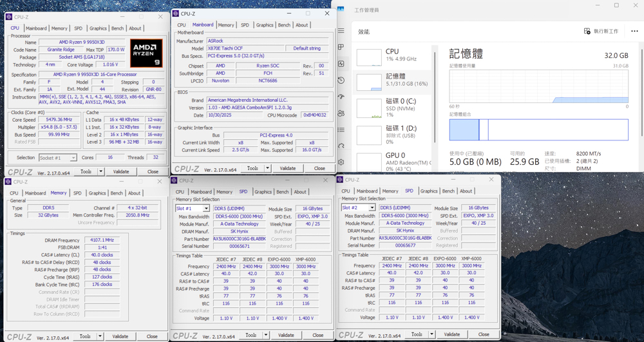
Task: Click the 執行新工作 run new task button
Action: point(601,31)
